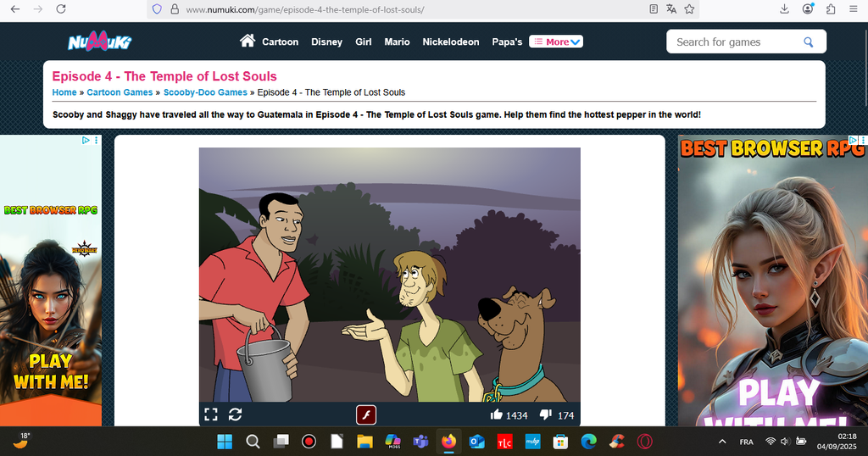Go back using browser back arrow
The width and height of the screenshot is (868, 456).
(x=15, y=8)
